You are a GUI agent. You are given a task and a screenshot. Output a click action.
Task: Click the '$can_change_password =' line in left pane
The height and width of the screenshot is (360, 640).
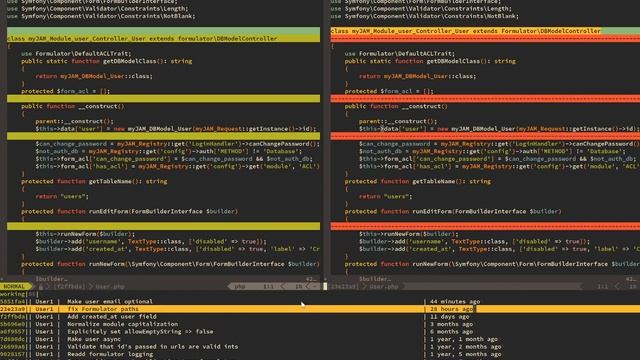pos(178,144)
